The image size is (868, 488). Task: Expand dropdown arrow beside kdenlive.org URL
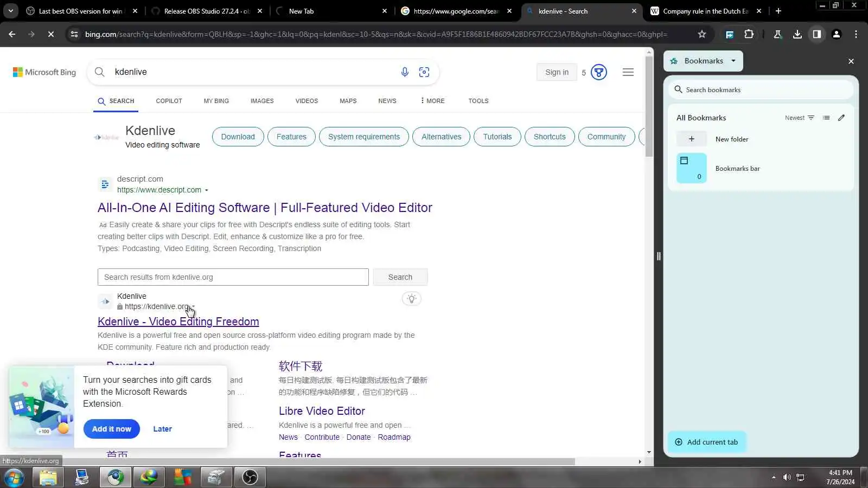coord(194,307)
